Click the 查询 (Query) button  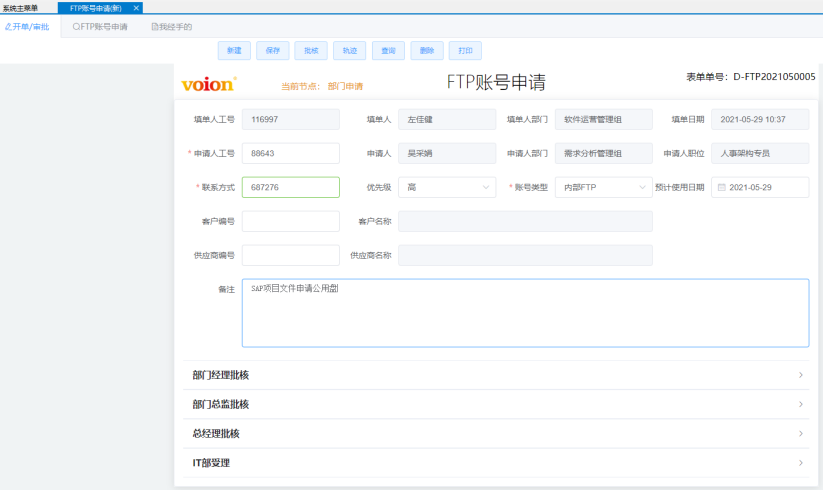(388, 50)
